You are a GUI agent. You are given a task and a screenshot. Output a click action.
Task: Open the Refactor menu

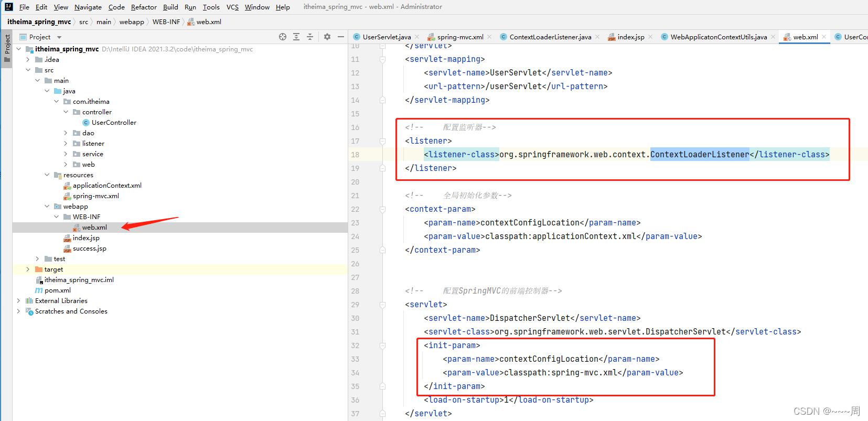point(144,7)
